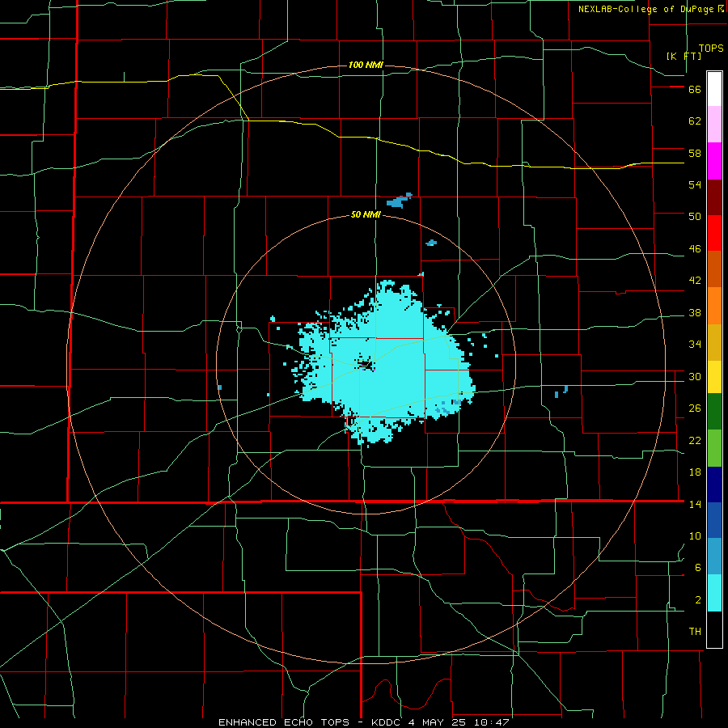Click the navy blue legend swatch
Screen dimensions: 728x728
(x=714, y=485)
